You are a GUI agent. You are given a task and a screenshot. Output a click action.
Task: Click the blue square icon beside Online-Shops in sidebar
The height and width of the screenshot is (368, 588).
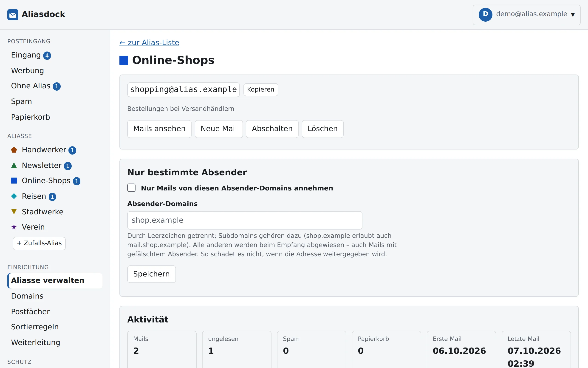[14, 181]
